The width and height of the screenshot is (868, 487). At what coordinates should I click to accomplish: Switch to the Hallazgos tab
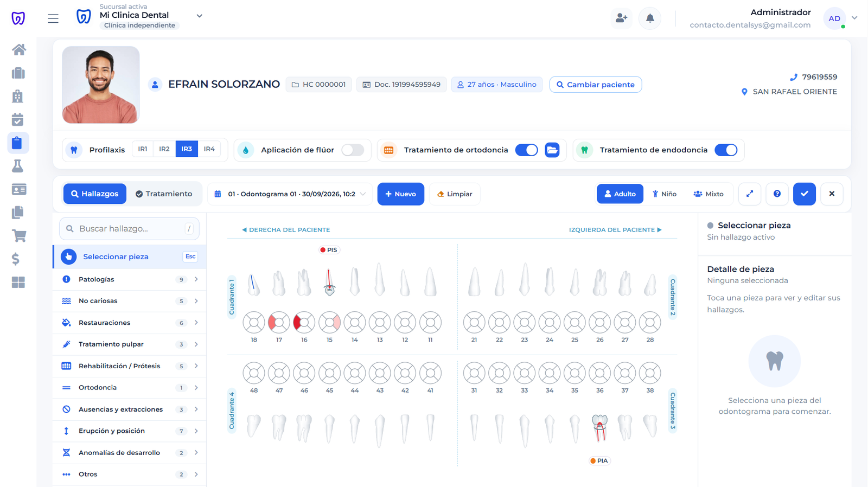[95, 194]
